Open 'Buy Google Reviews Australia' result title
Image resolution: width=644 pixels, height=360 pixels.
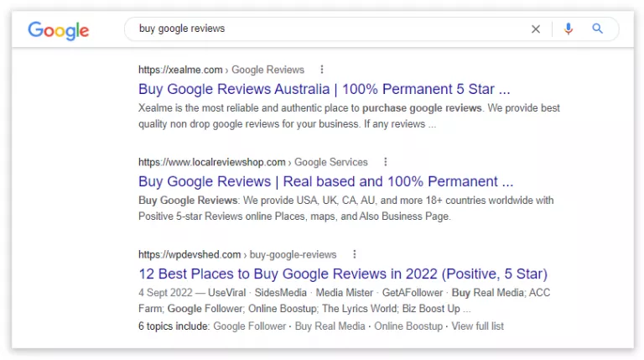pos(324,89)
